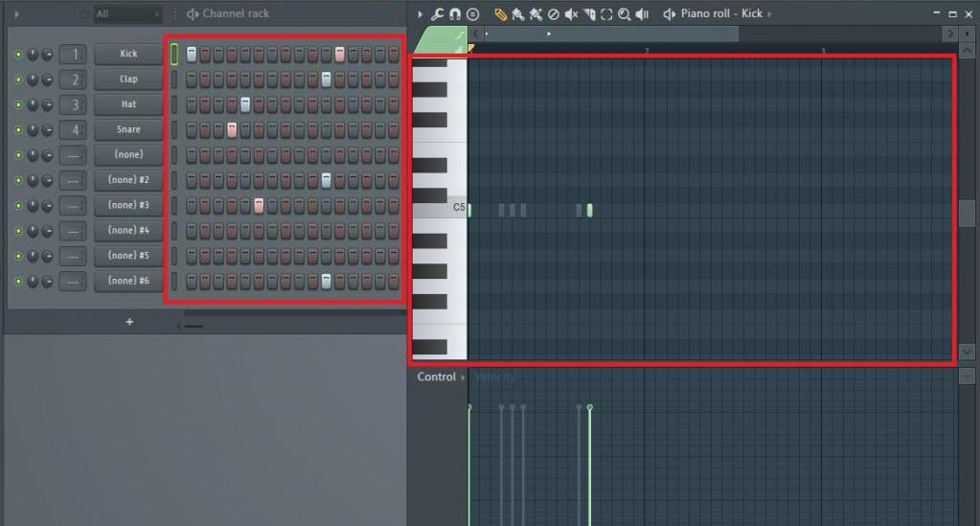This screenshot has height=526, width=980.
Task: Click Snare mixer track number 4 field
Action: [x=73, y=129]
